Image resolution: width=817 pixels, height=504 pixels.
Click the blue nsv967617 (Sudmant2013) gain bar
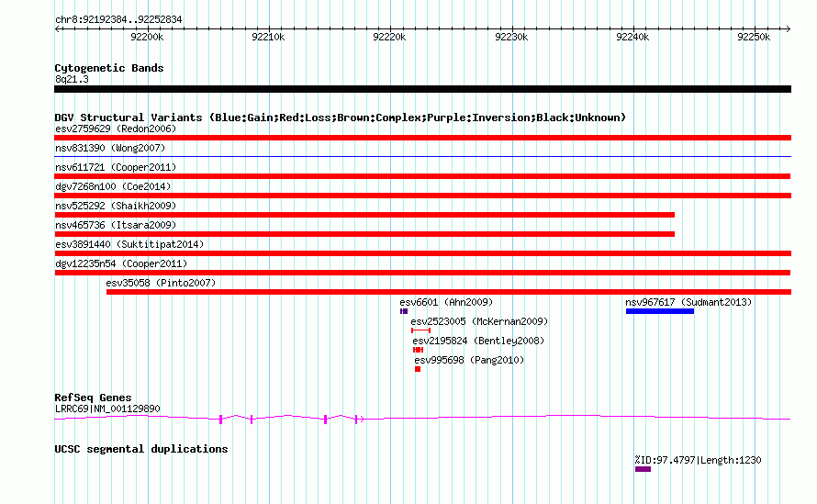click(x=660, y=311)
